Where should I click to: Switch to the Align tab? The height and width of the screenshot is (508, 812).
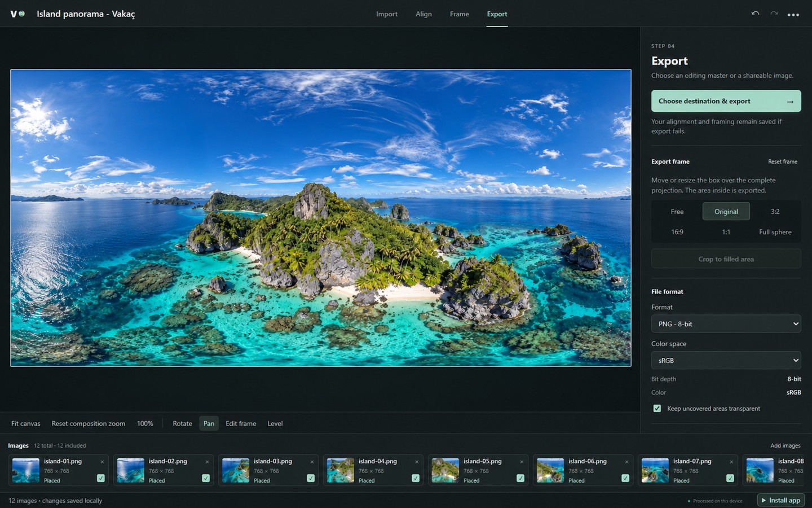coord(423,14)
